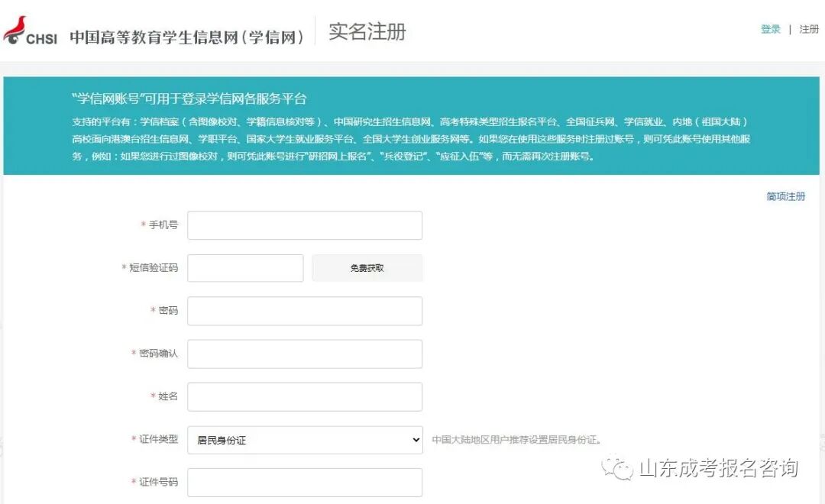Click the 中国高等教育学生信息网 site title
This screenshot has height=504, width=825.
[x=187, y=37]
